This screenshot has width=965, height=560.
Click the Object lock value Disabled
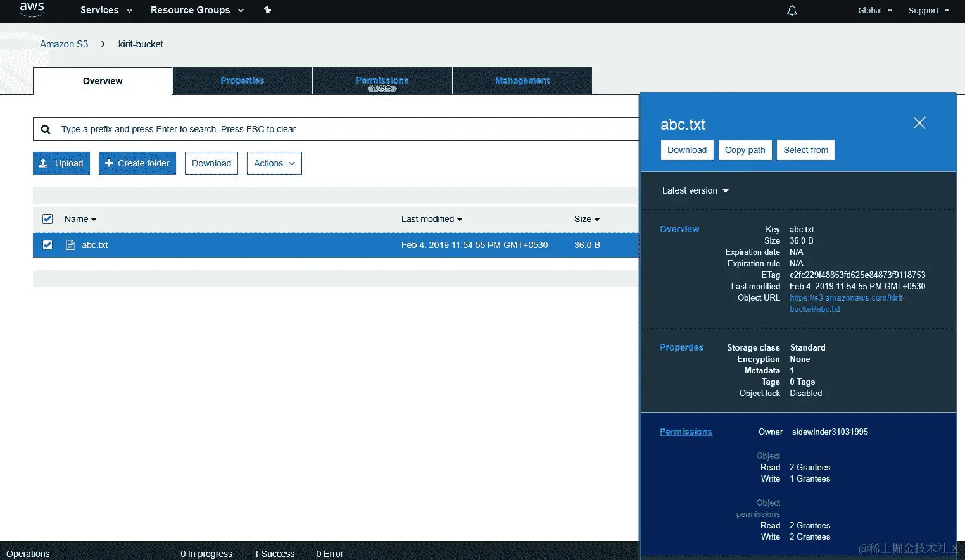[x=806, y=393]
